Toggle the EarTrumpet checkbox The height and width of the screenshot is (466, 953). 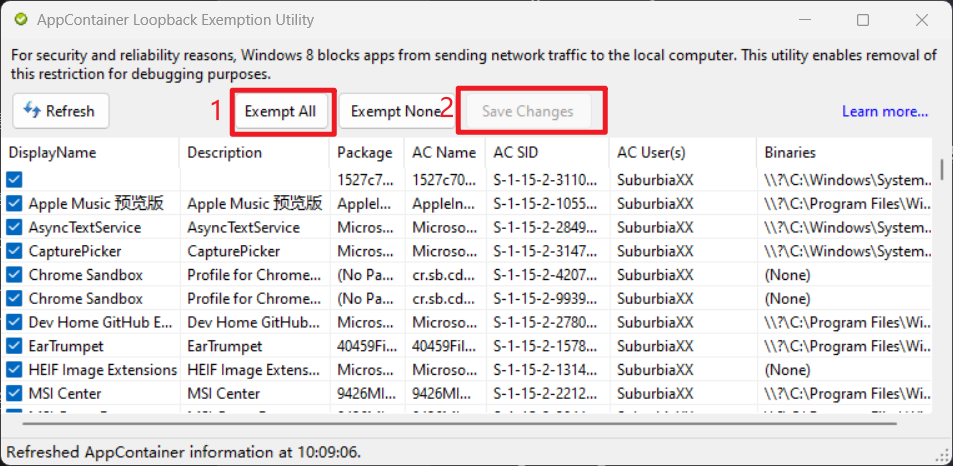[x=14, y=346]
